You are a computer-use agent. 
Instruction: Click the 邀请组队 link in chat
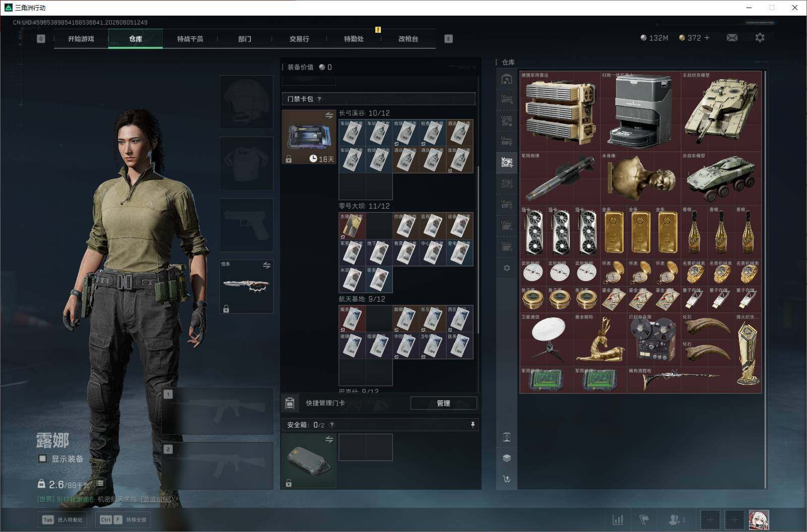tap(156, 499)
